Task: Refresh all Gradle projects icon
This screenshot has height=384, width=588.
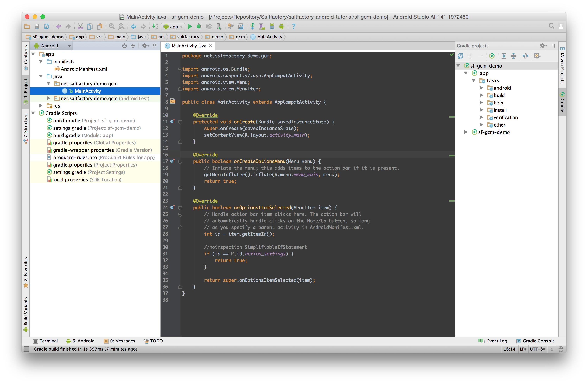Action: 460,56
